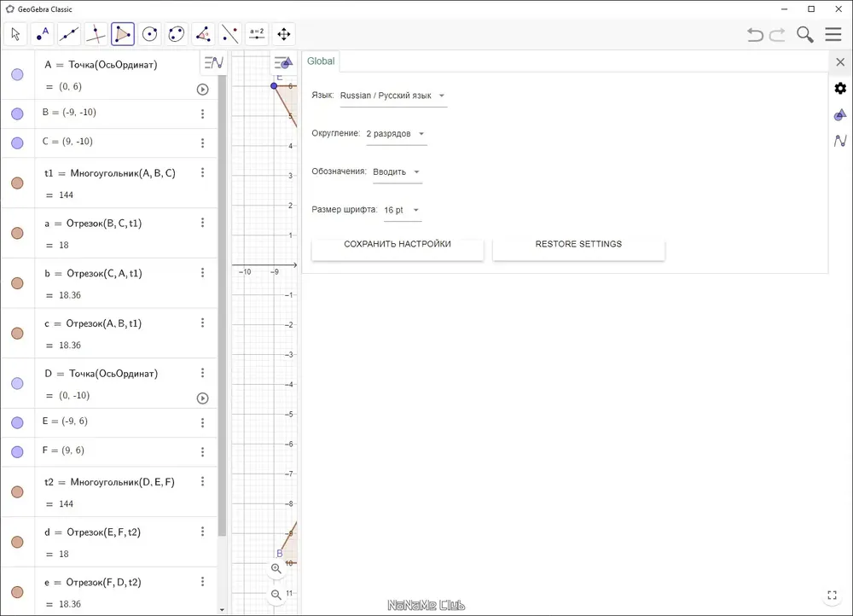This screenshot has width=853, height=616.
Task: Open the three-dot menu for point C
Action: tap(202, 143)
